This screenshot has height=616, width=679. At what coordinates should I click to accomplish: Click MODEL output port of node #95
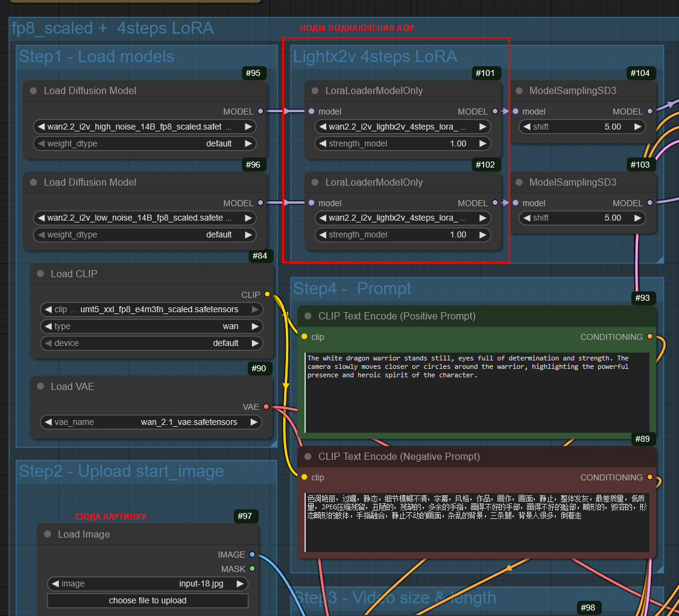[261, 112]
